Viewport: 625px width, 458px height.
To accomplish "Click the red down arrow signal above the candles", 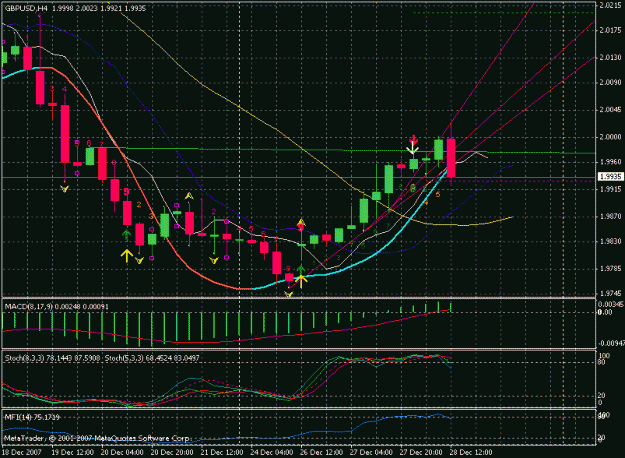I will pos(414,140).
